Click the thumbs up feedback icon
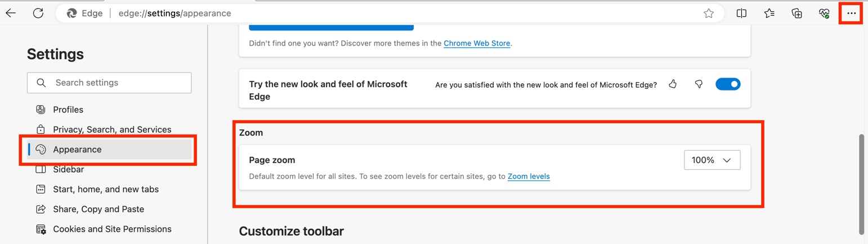The height and width of the screenshot is (244, 868). tap(673, 84)
